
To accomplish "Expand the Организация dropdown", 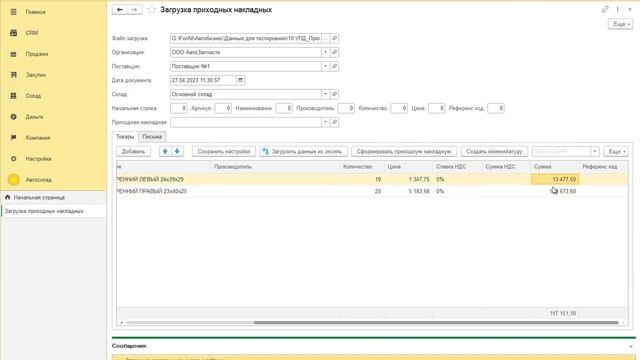I will [x=325, y=52].
